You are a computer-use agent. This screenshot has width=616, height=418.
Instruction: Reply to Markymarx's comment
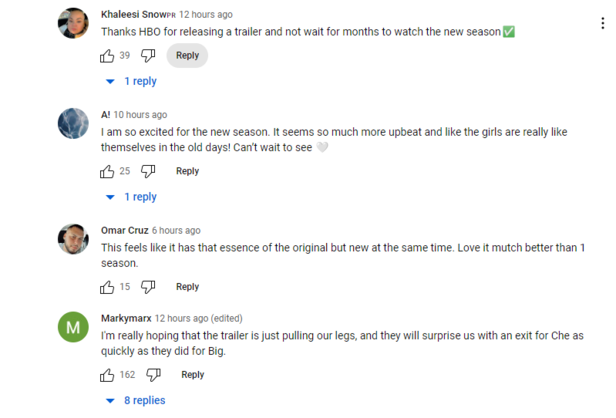(192, 375)
